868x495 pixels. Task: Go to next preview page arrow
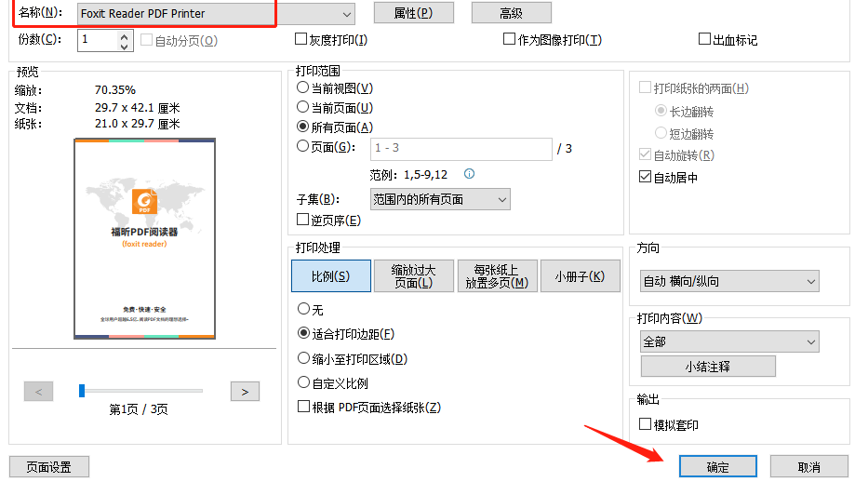pyautogui.click(x=244, y=392)
